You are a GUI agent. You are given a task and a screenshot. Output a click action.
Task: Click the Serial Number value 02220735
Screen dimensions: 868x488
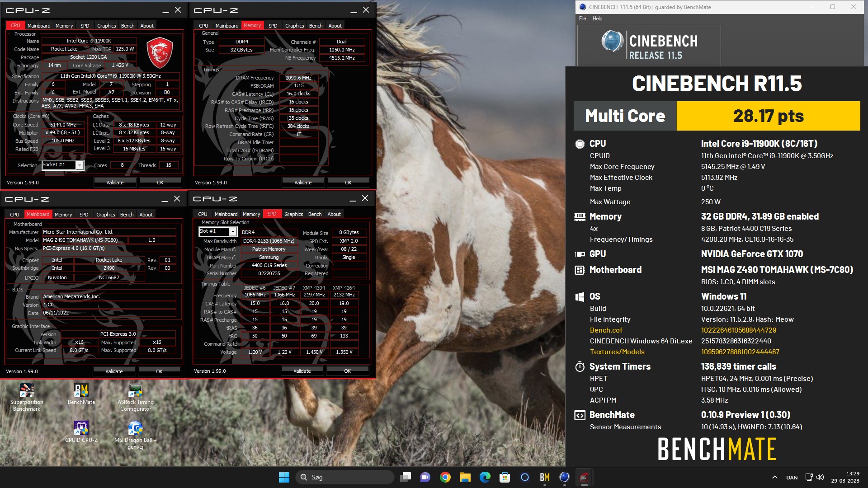(269, 273)
